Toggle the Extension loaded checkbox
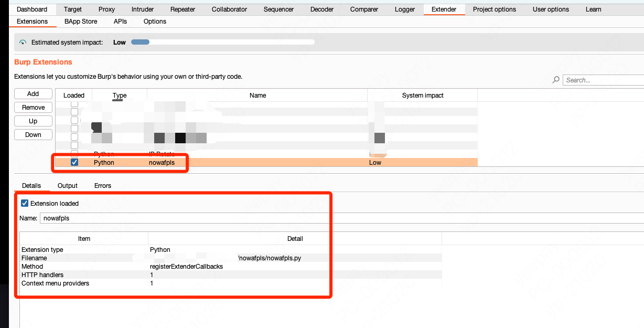644x328 pixels. pyautogui.click(x=25, y=203)
